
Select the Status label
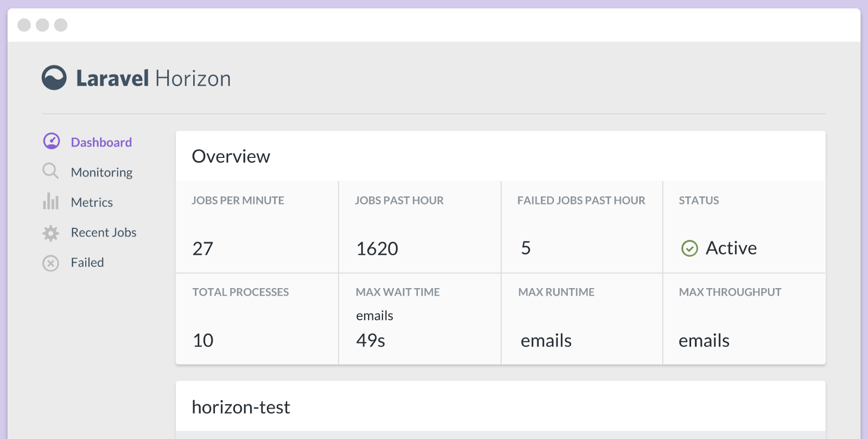pos(699,200)
